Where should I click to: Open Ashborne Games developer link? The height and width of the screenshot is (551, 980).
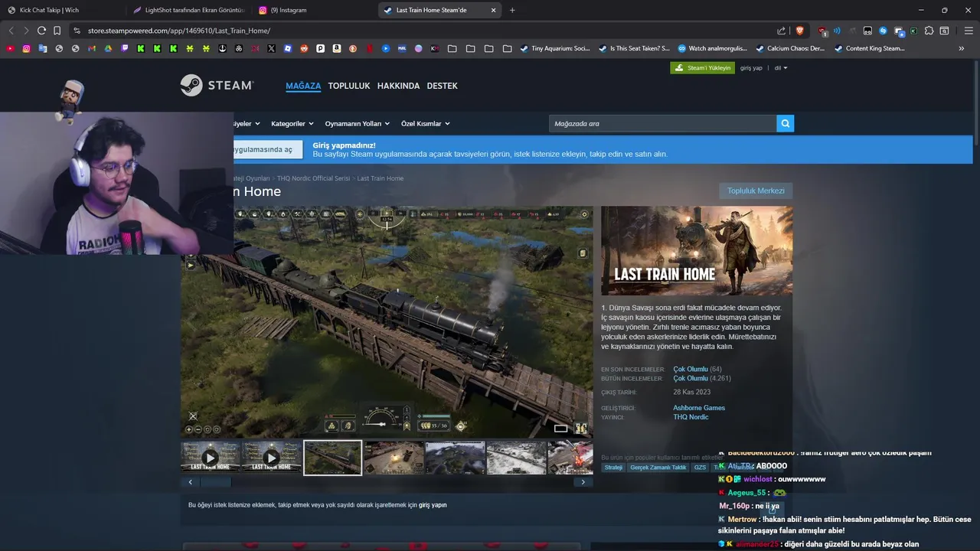tap(699, 408)
